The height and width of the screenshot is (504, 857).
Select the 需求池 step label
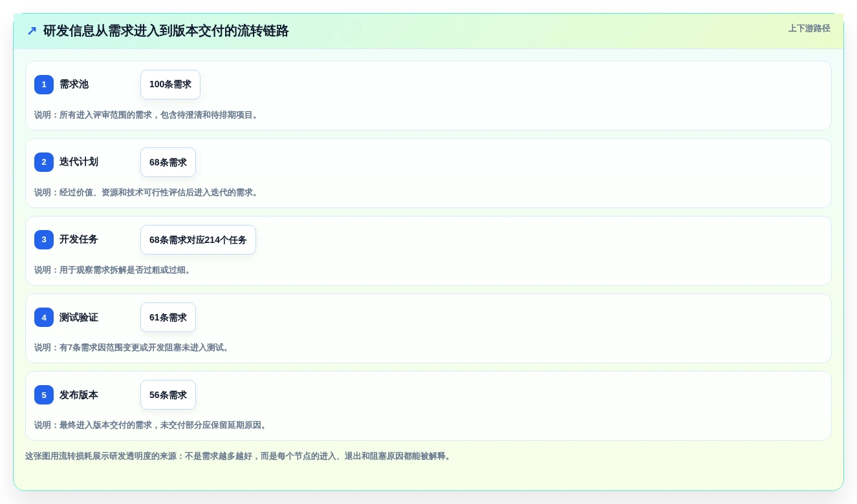tap(74, 85)
